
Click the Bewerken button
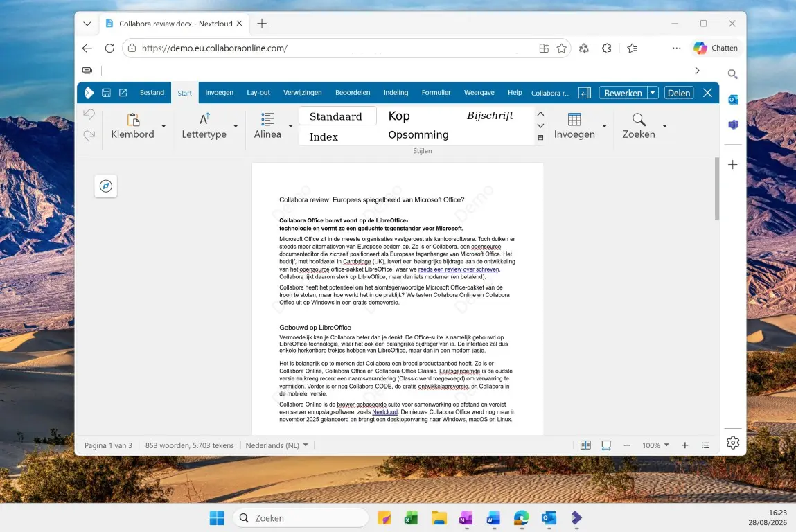(x=623, y=93)
